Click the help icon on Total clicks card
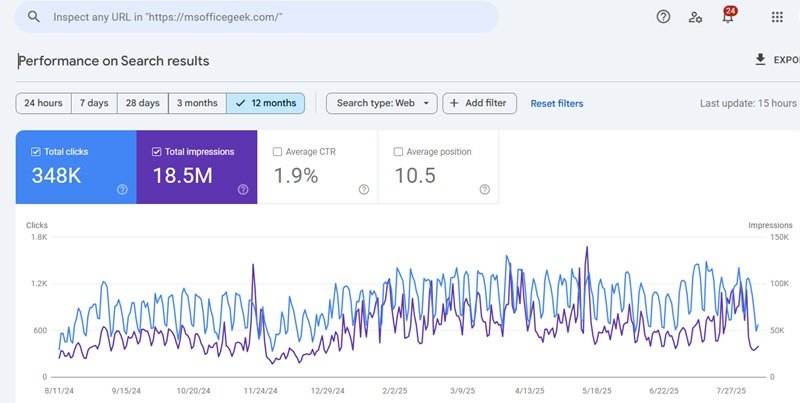Screen dimensions: 800x403 coord(122,189)
